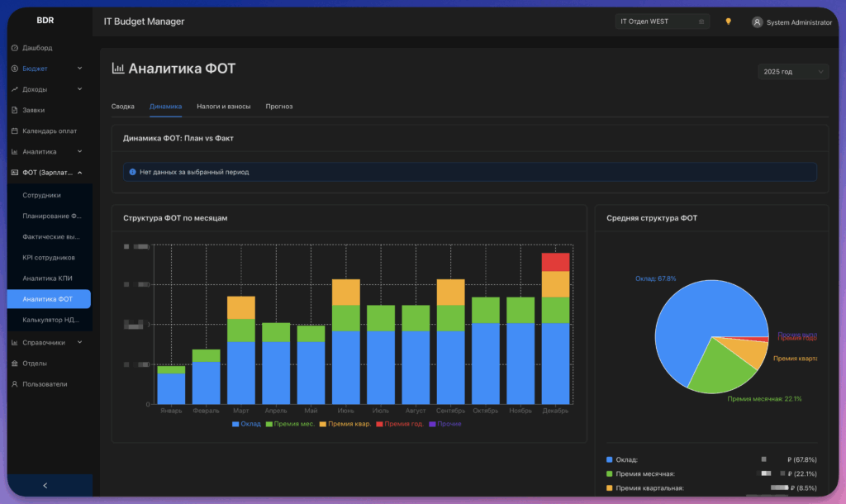Open the Сотрудники submenu link
Viewport: 846px width, 504px height.
coord(41,195)
